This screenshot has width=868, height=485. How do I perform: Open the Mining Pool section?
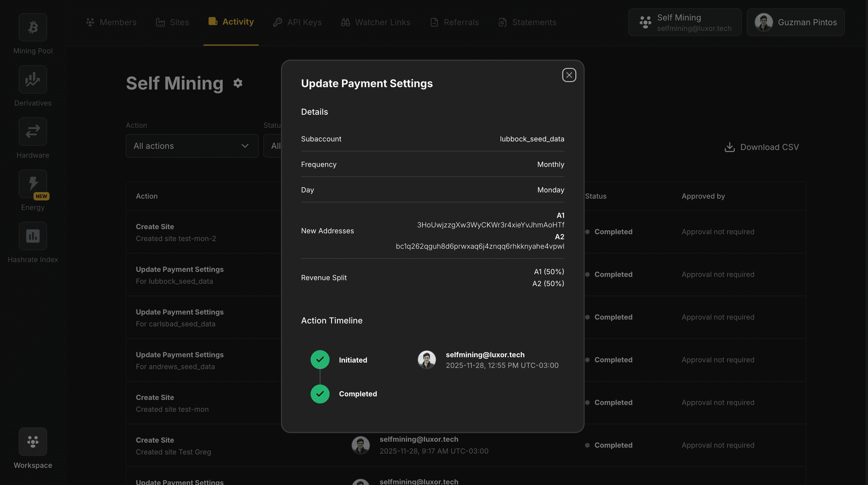click(33, 27)
